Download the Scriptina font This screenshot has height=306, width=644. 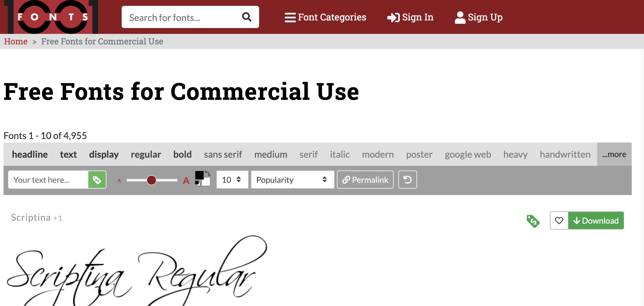point(596,221)
